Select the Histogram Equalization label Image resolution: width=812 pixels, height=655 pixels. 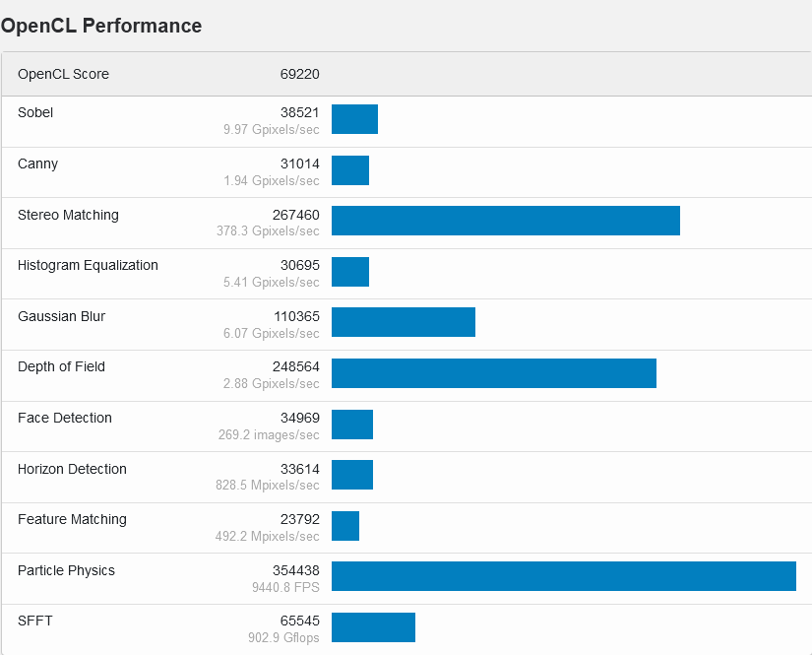coord(88,265)
